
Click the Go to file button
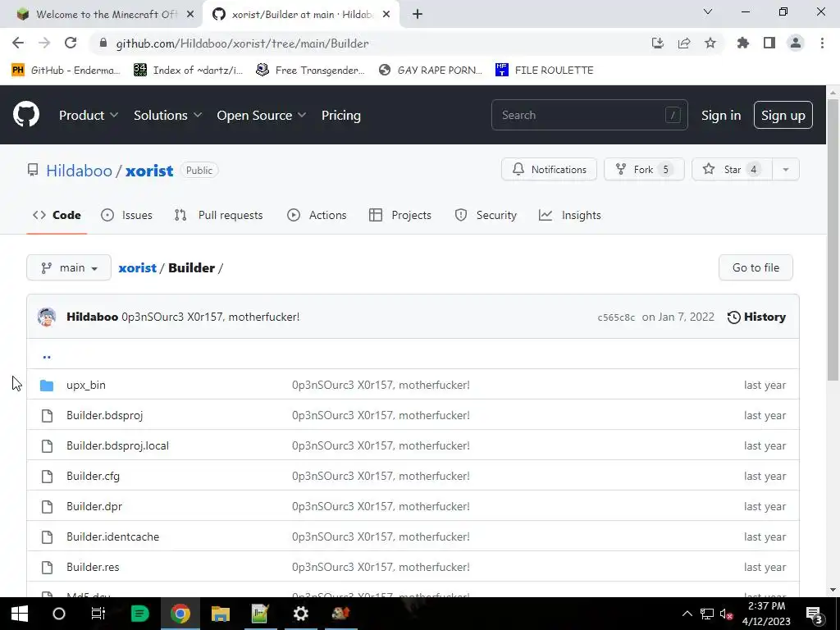756,267
